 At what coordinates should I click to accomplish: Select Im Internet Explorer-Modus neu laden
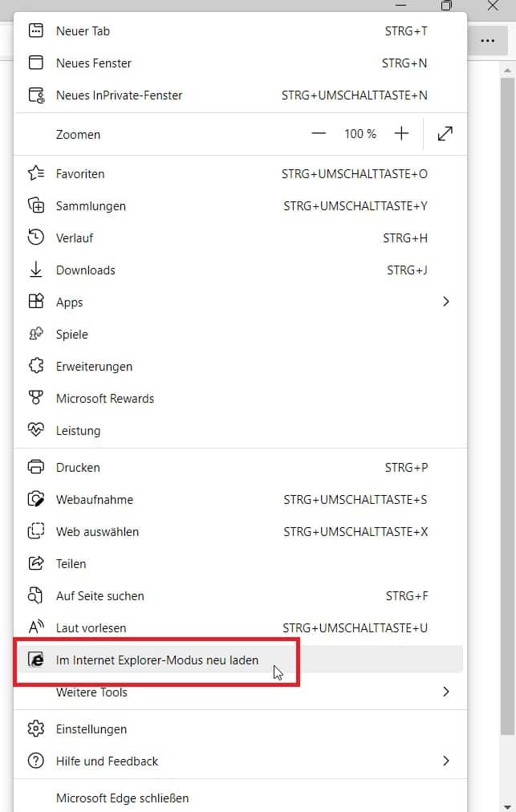pyautogui.click(x=157, y=660)
